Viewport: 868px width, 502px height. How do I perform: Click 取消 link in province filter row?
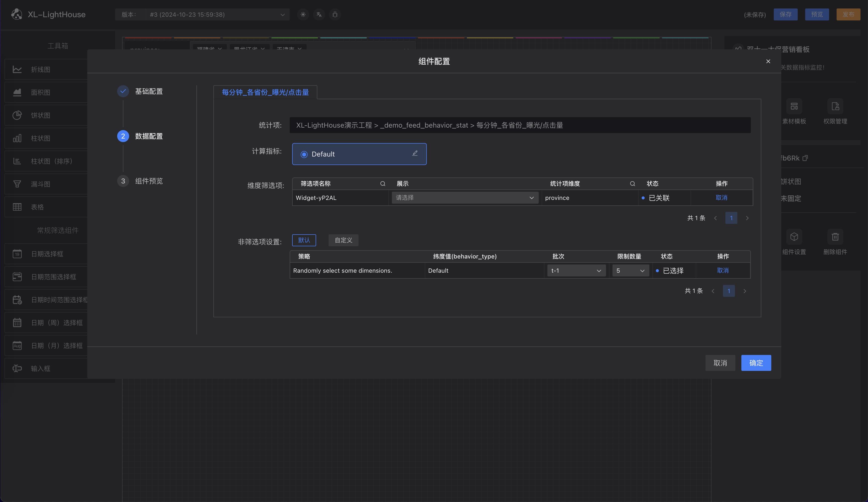coord(722,198)
